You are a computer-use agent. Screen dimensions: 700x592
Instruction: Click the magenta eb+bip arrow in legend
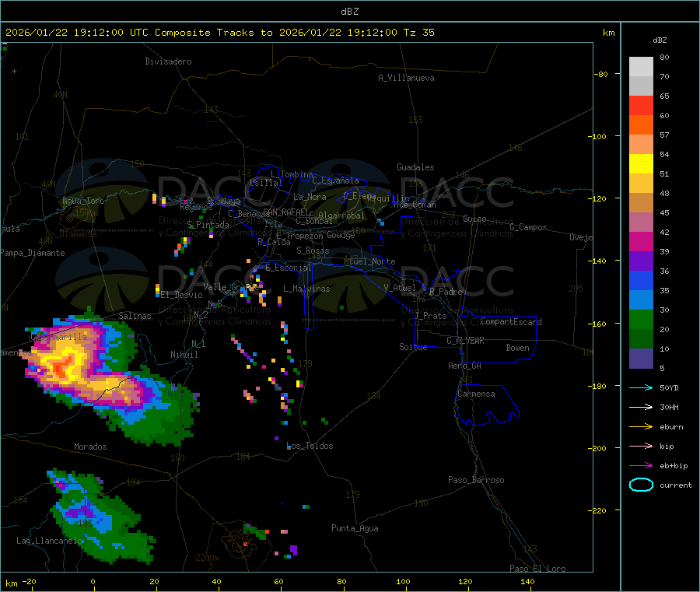641,466
